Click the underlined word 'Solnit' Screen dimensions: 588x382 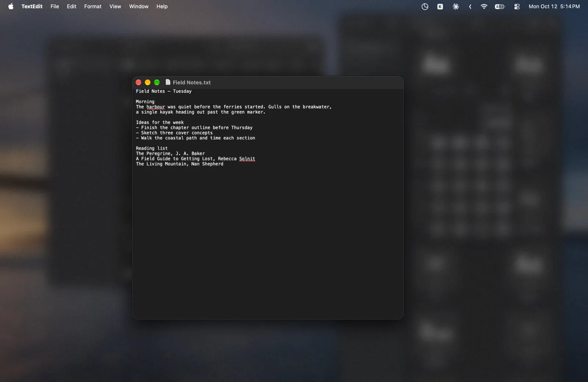click(x=247, y=159)
